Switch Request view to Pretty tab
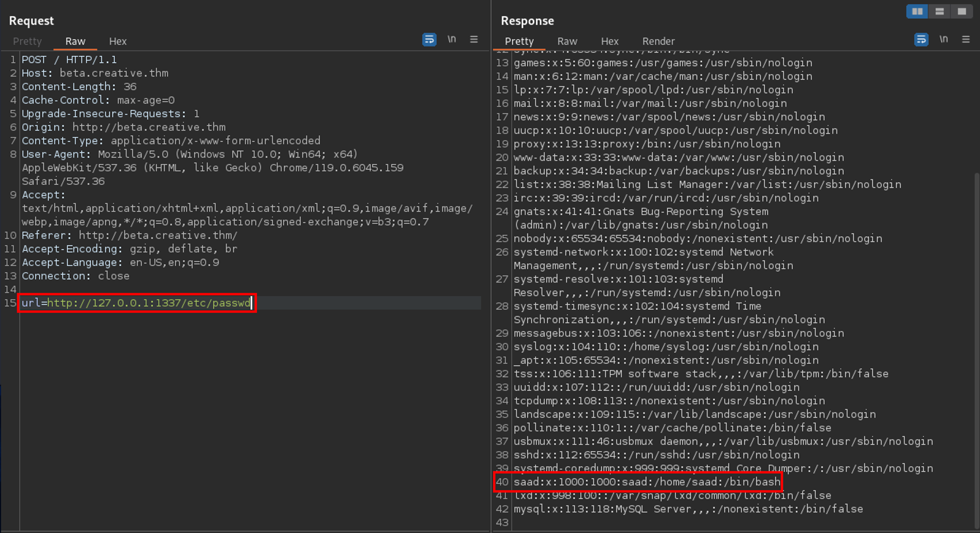The height and width of the screenshot is (533, 980). pos(27,41)
